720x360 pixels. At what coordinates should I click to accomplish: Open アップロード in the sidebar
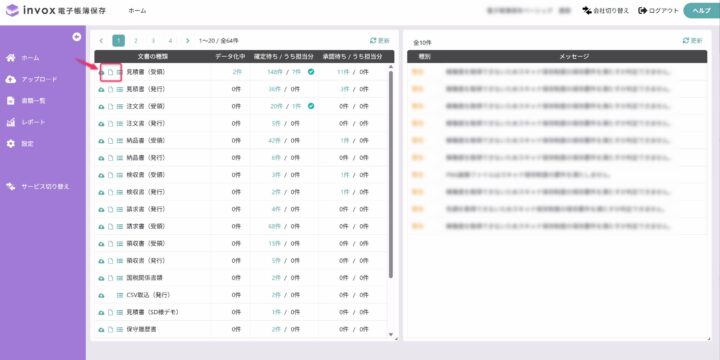[x=31, y=79]
